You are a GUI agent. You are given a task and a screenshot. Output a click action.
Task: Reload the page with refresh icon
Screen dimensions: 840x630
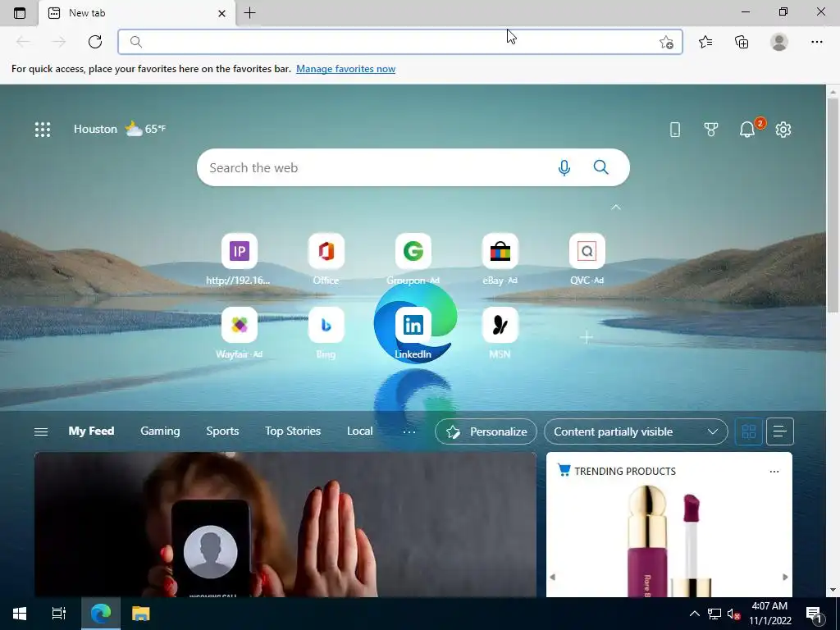pyautogui.click(x=95, y=42)
